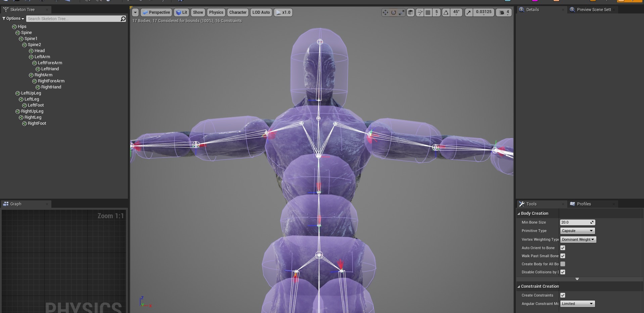
Task: Open the Physics menu
Action: 216,12
